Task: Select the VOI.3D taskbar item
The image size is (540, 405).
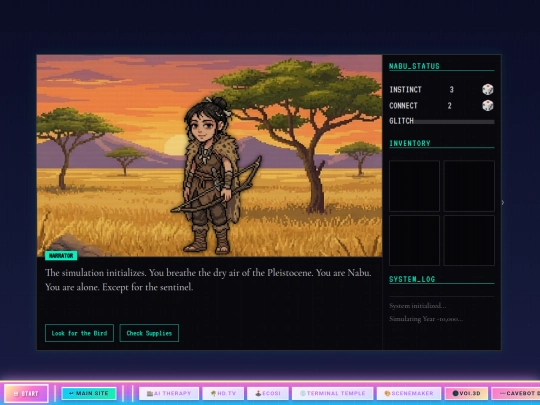Action: click(x=466, y=393)
